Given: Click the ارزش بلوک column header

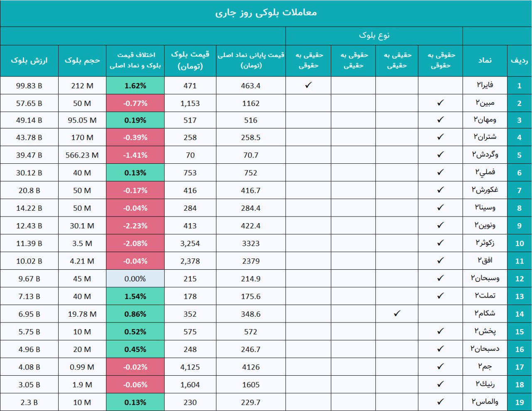Looking at the screenshot, I should tap(29, 60).
